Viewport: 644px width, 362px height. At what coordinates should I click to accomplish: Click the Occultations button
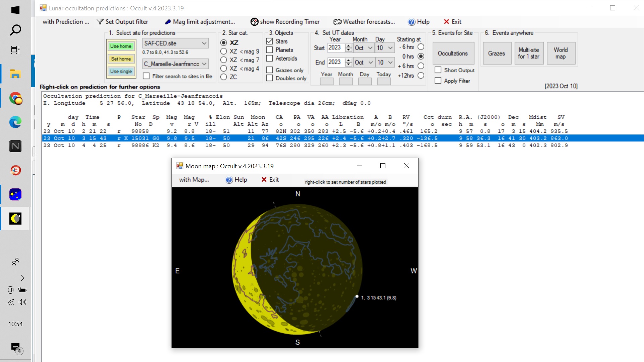coord(453,53)
